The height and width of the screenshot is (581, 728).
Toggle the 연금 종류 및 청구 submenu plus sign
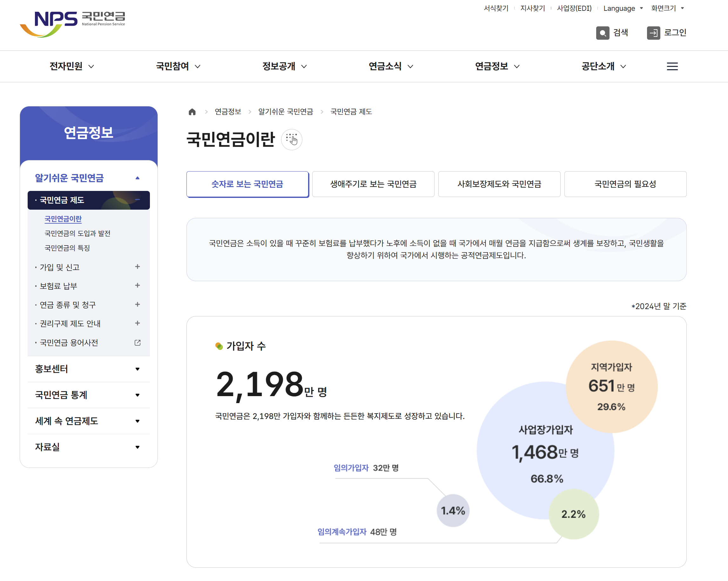[138, 305]
